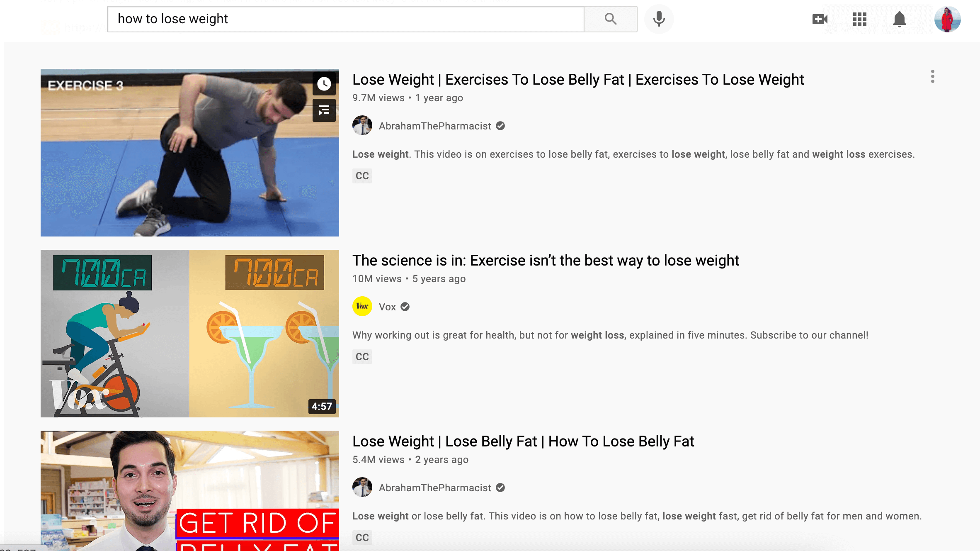Click the search magnifier button
Screen dimensions: 980x551
[x=611, y=19]
